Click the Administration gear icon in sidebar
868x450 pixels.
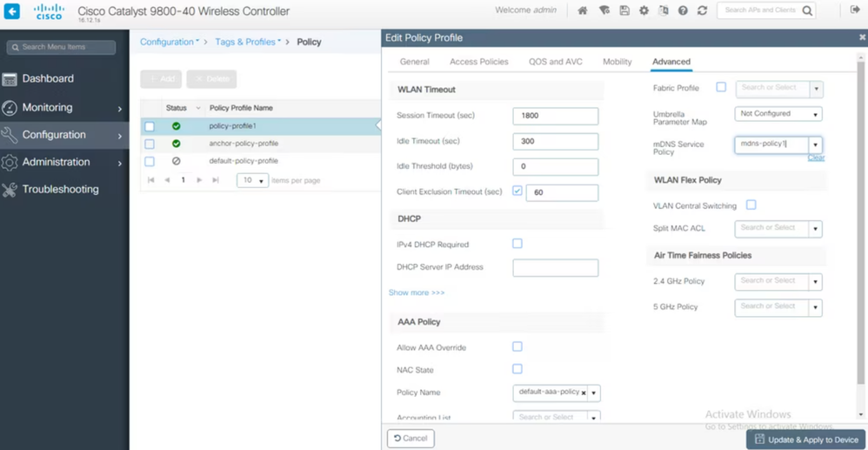pyautogui.click(x=10, y=163)
